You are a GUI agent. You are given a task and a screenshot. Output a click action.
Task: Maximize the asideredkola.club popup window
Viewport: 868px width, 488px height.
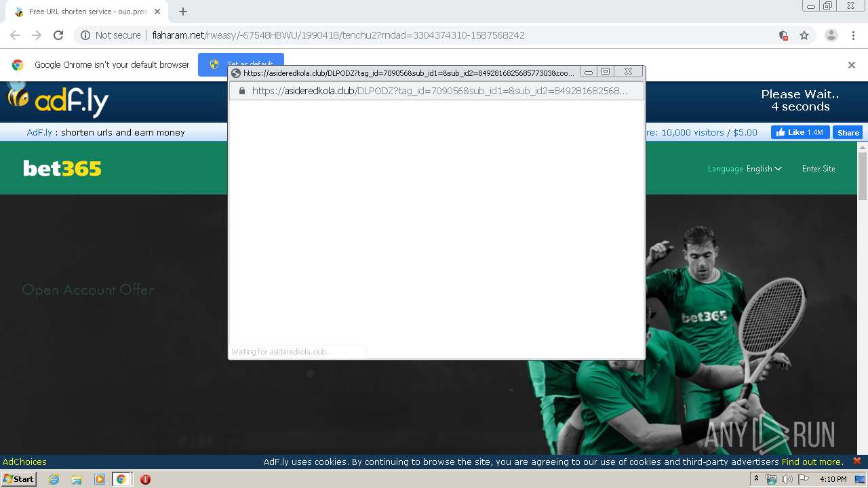point(606,72)
